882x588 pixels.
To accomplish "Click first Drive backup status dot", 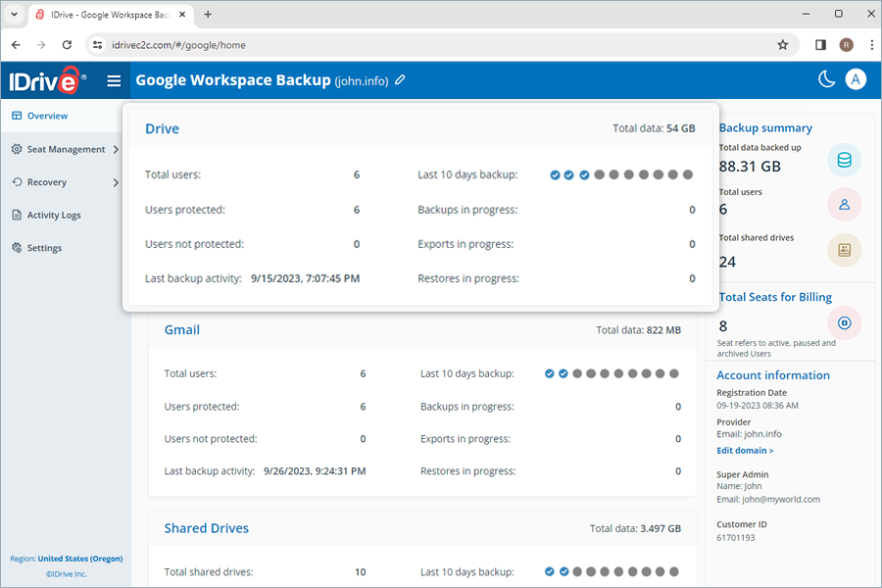I will click(555, 174).
